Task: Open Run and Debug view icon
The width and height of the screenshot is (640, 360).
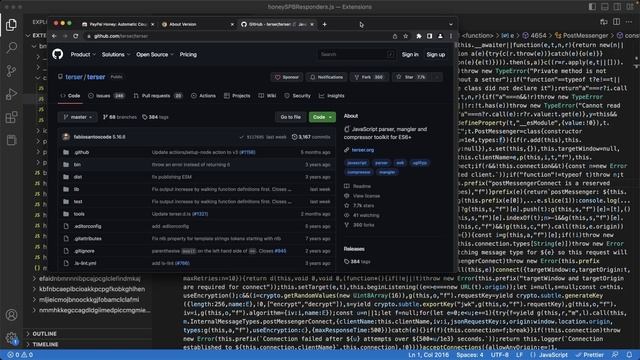Action: (11, 94)
